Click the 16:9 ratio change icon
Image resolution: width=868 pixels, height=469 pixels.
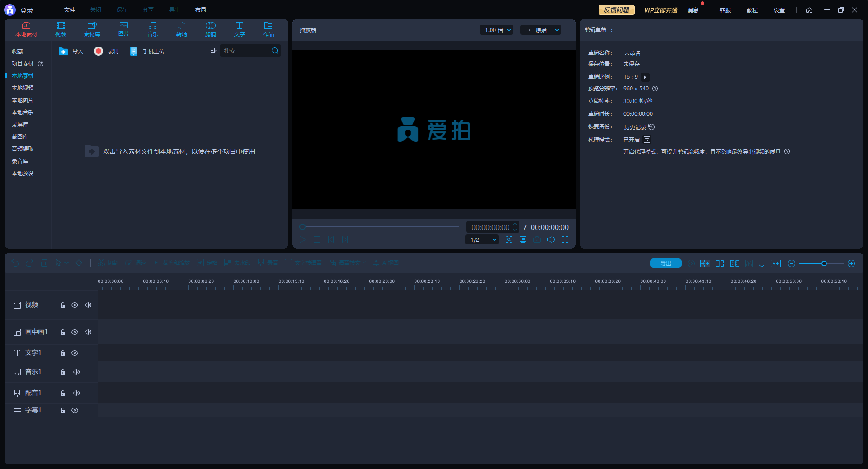click(x=645, y=77)
